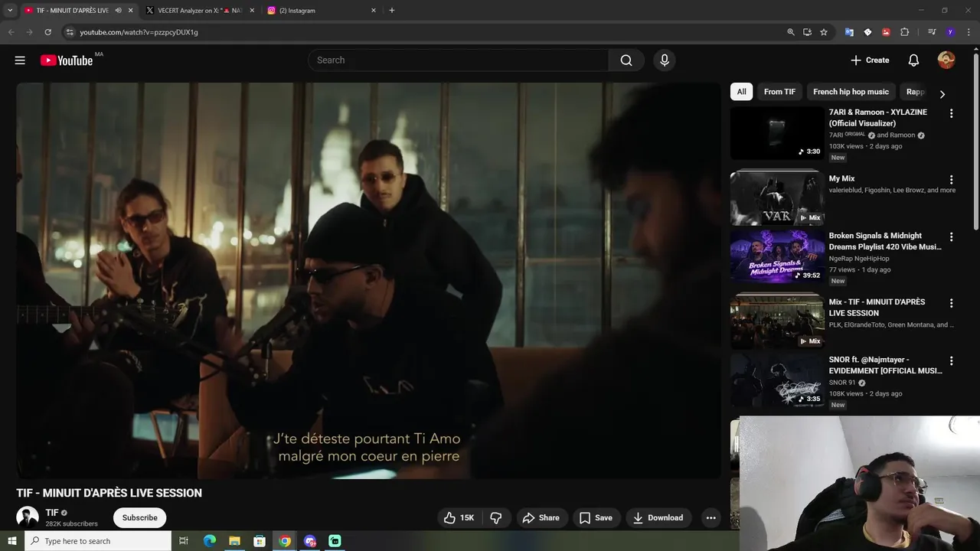Open Mix - TIF MINUIT D'APRÈS thumbnail

(776, 321)
